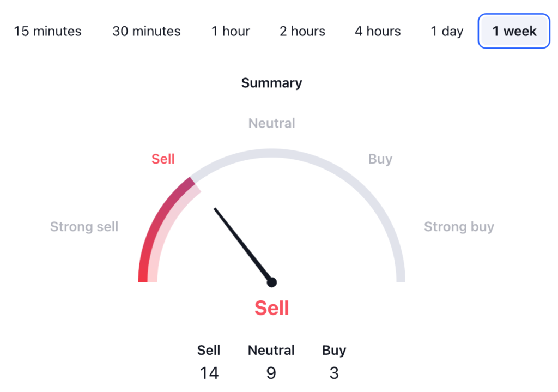Screen dimensions: 558x392
Task: Click the Strong buy gauge label
Action: pos(459,226)
